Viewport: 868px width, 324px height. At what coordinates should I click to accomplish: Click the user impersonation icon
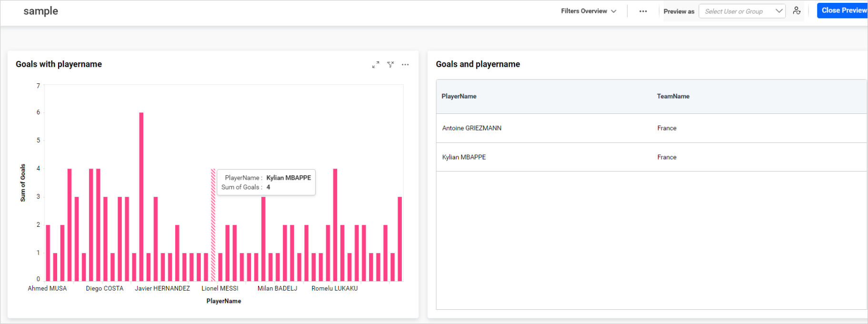[797, 11]
